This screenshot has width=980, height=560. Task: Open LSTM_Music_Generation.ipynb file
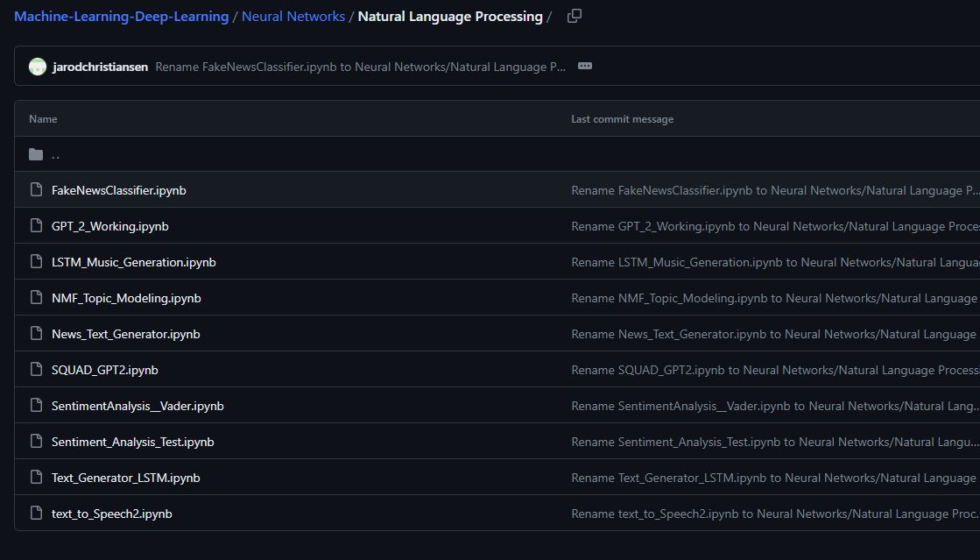coord(134,262)
